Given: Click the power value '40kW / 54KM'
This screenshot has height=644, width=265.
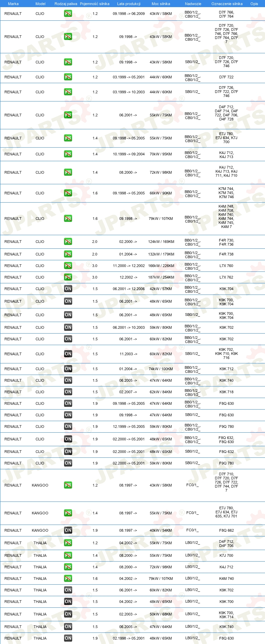Looking at the screenshot, I should tap(161, 530).
